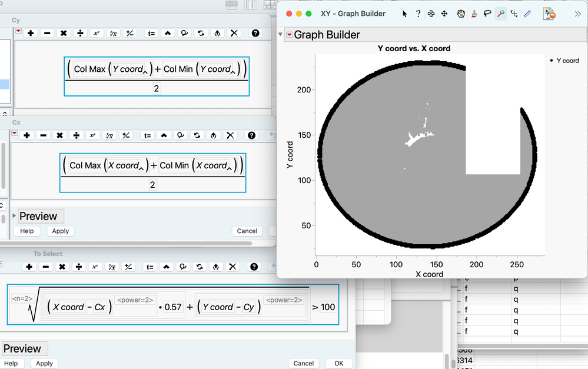Select the arrow cursor tool in Graph Builder
The width and height of the screenshot is (588, 369).
404,14
